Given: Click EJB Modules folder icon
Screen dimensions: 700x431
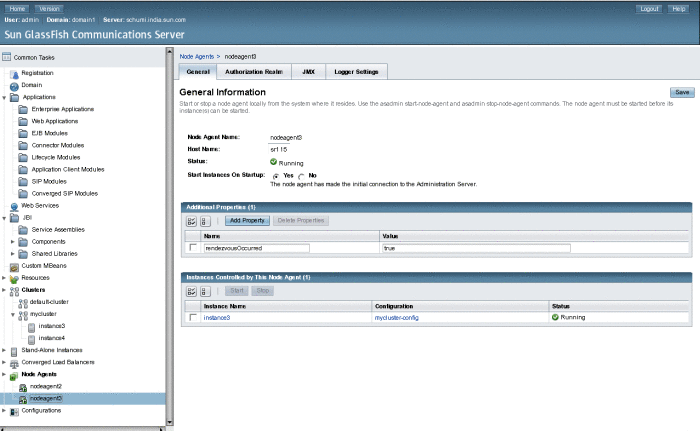Looking at the screenshot, I should (23, 134).
